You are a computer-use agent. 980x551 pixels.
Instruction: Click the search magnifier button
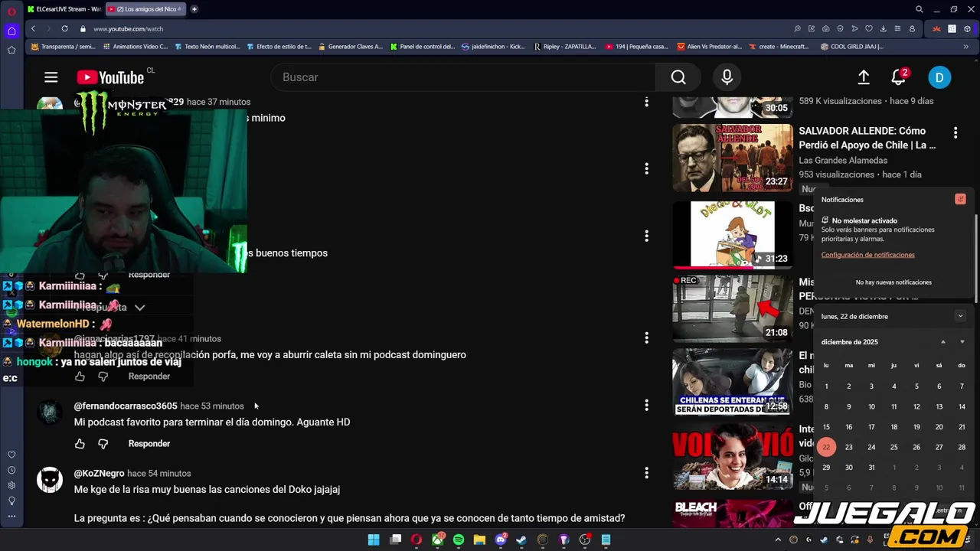[678, 77]
